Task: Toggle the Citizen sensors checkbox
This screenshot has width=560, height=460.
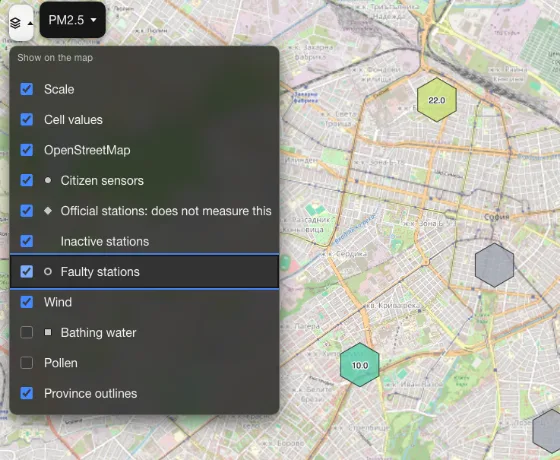Action: point(27,180)
